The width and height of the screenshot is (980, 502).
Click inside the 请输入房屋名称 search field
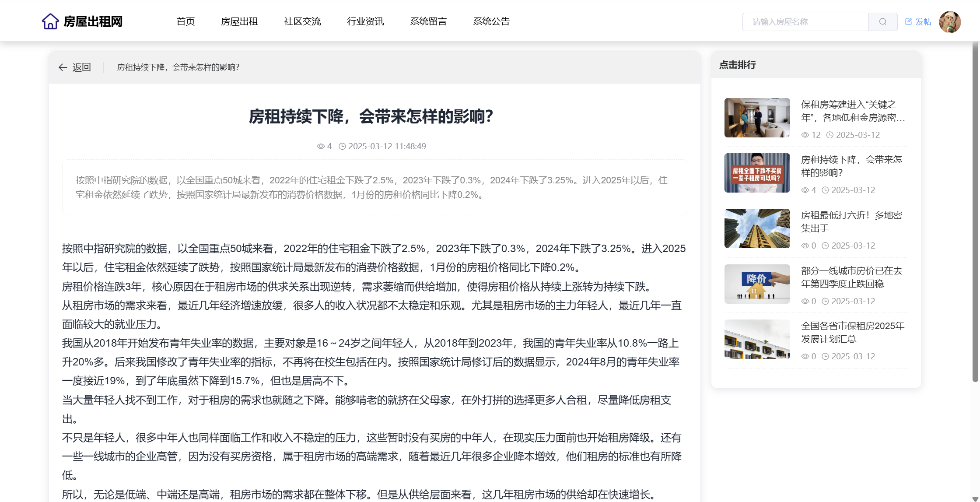click(x=805, y=22)
